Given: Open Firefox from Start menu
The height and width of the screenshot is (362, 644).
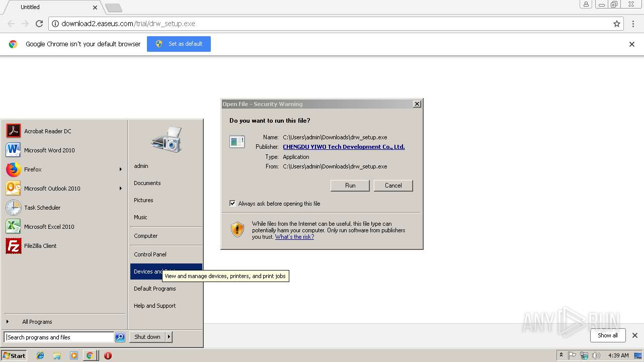Looking at the screenshot, I should pyautogui.click(x=64, y=169).
